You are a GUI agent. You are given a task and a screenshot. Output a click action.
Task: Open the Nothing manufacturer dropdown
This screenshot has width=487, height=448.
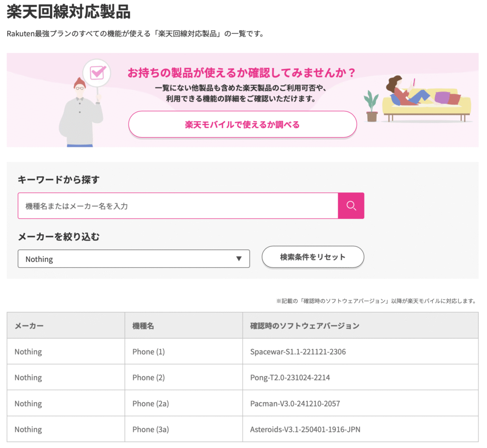pos(134,259)
